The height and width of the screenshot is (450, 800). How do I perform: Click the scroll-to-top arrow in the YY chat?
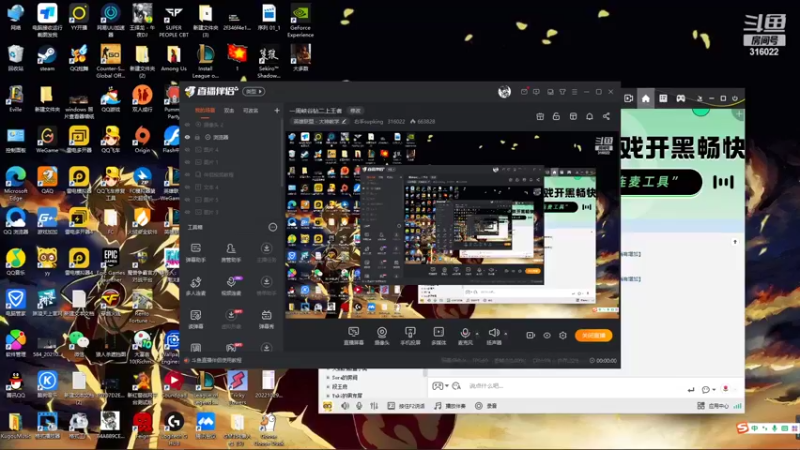point(735,242)
